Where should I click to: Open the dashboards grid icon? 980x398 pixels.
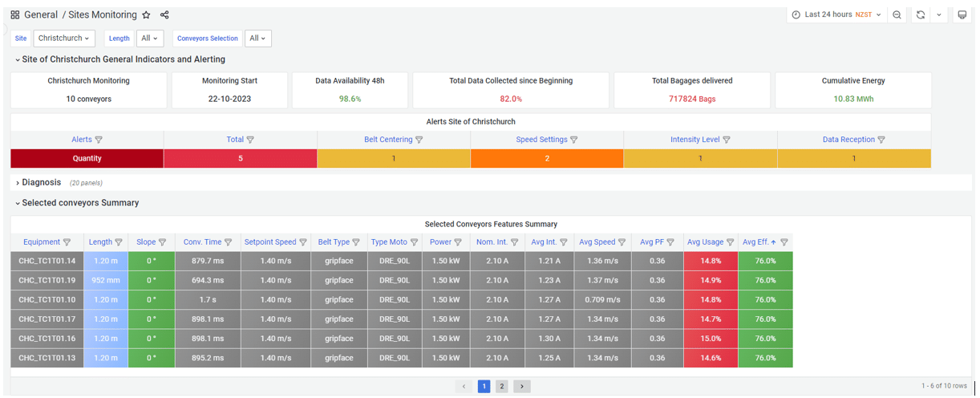[x=15, y=15]
